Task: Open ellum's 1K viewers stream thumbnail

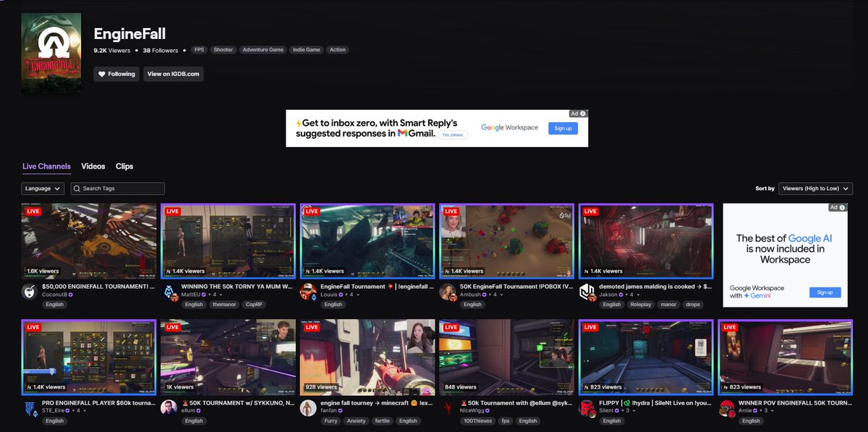Action: tap(229, 357)
